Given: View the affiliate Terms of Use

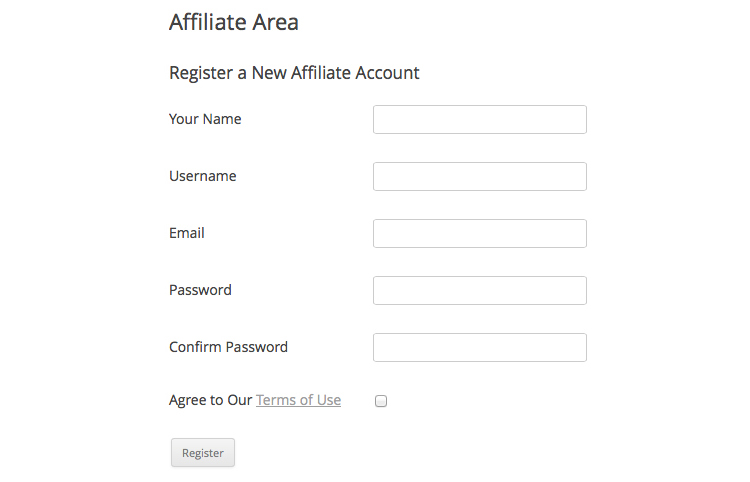Looking at the screenshot, I should click(298, 400).
